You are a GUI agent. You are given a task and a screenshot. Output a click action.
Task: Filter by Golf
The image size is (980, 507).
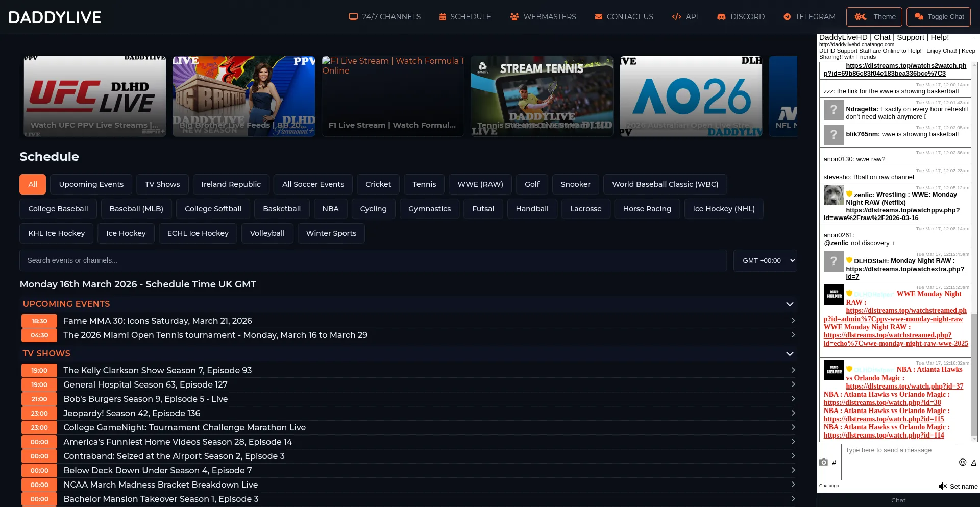(532, 184)
